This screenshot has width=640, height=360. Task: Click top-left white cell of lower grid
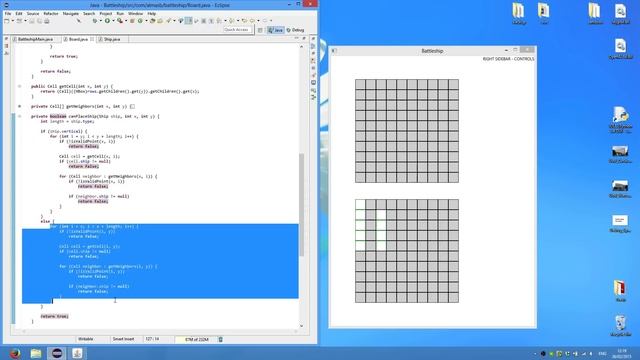point(360,204)
